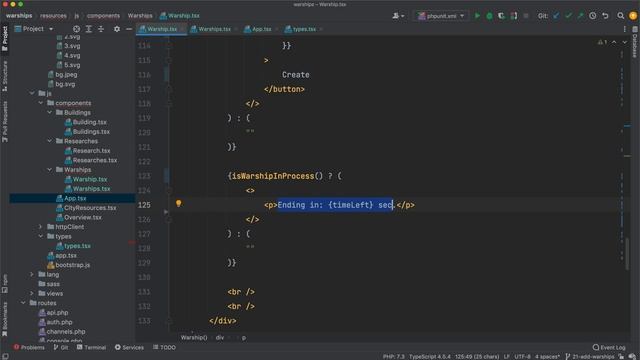
Task: Open the phpunit.xml run configuration dropdown
Action: (x=441, y=16)
